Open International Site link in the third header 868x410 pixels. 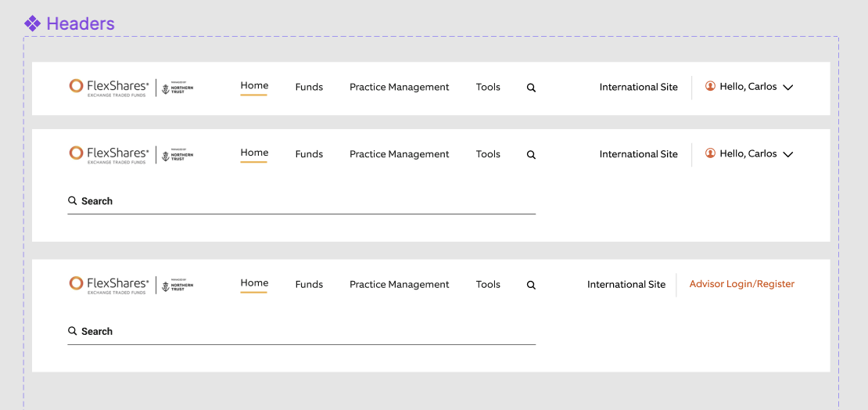626,285
